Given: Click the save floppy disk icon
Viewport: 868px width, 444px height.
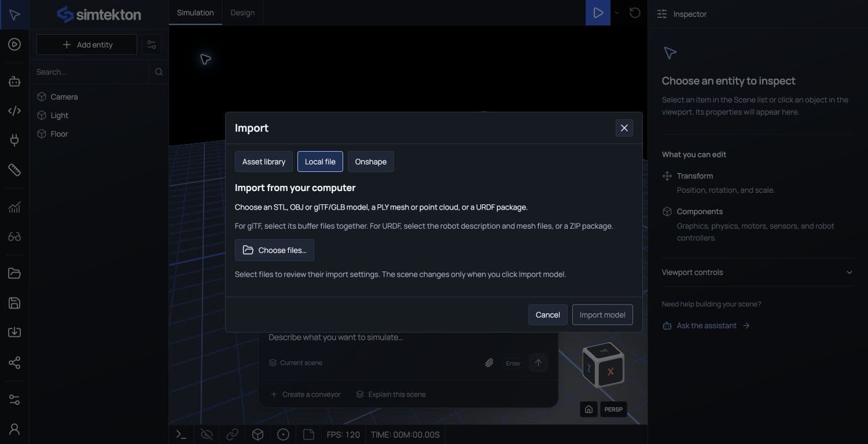Looking at the screenshot, I should point(14,303).
